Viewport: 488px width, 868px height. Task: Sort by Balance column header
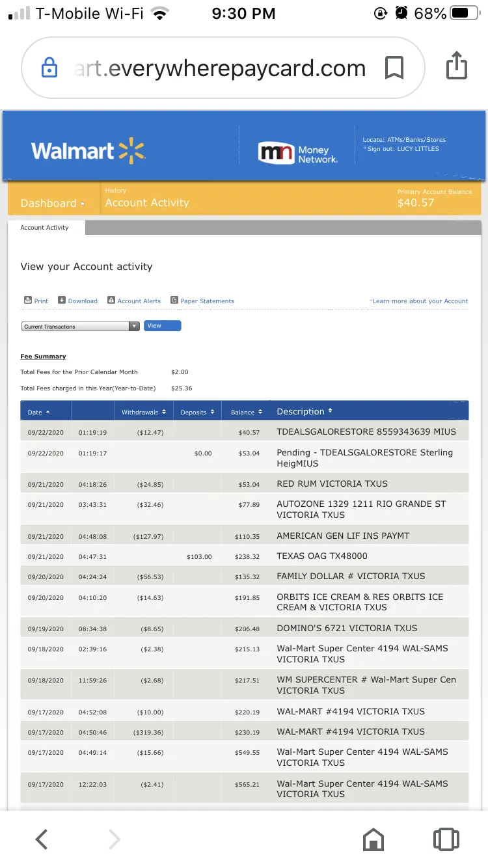(247, 413)
